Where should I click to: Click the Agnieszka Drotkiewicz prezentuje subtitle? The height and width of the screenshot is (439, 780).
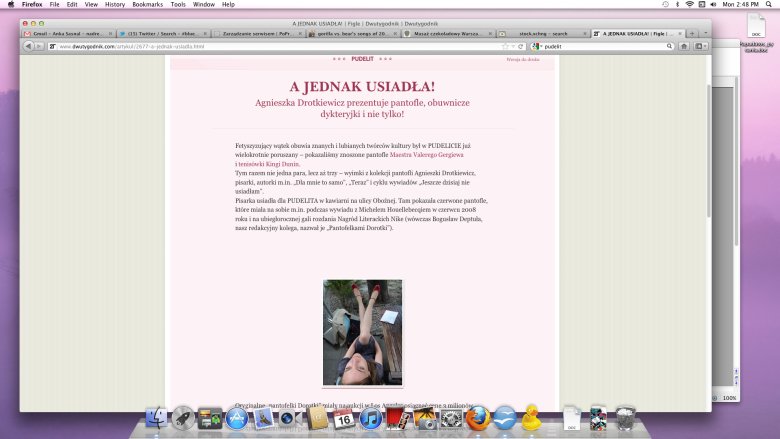(x=362, y=108)
